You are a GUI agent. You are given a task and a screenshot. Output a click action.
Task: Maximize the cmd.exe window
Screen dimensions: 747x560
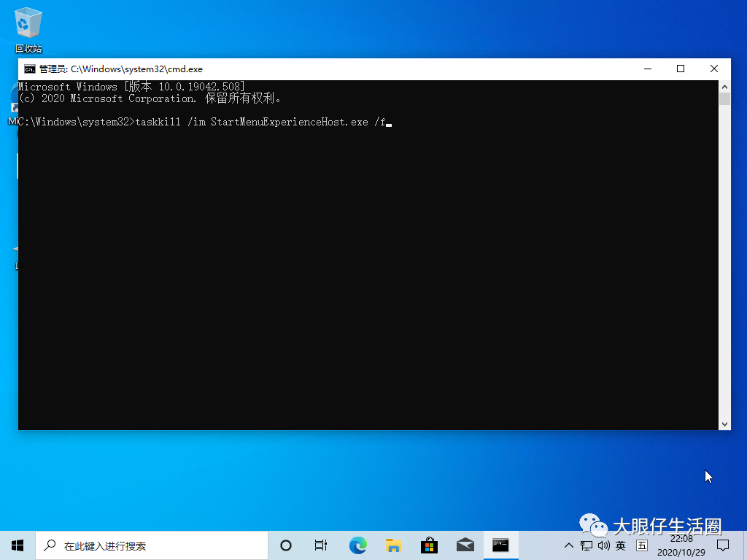(681, 69)
